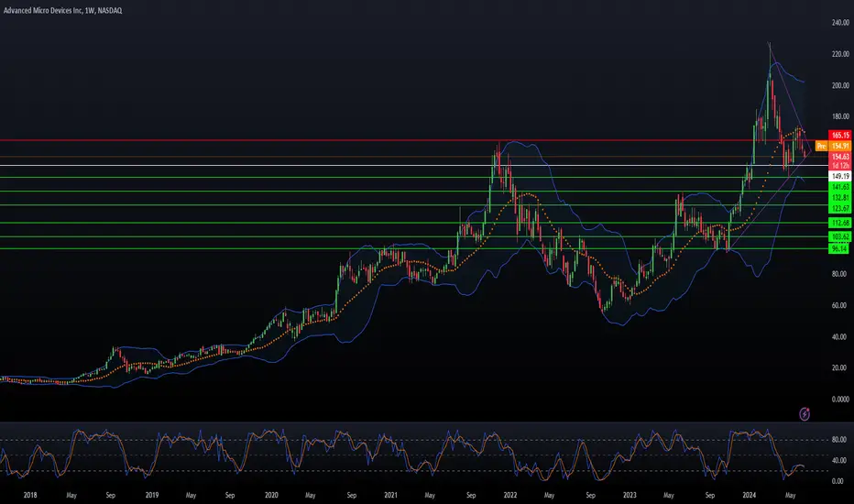Select the 154.63 current price label
Image resolution: width=854 pixels, height=504 pixels.
[840, 157]
